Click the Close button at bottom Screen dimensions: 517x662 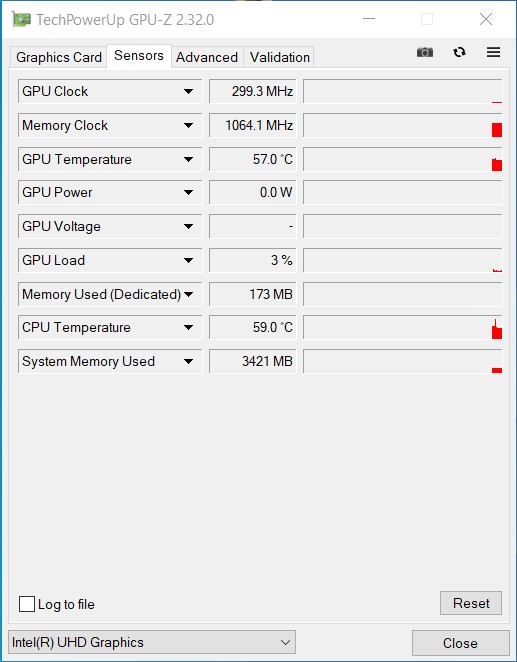coord(460,643)
